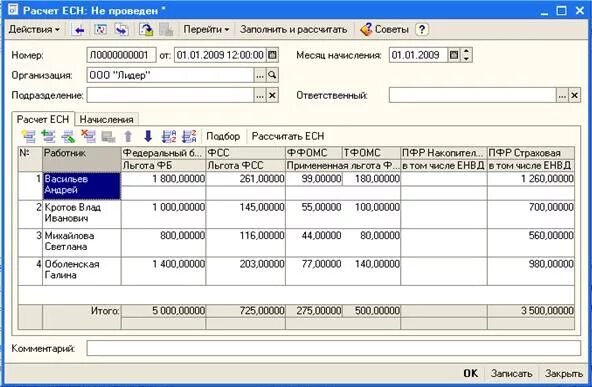Viewport: 592px width, 387px height.
Task: Click the Месяц начисления date field
Action: 418,55
